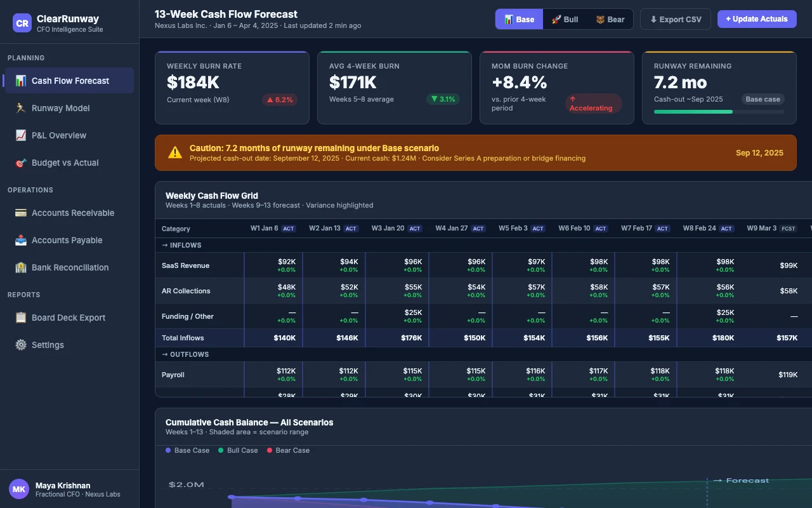
Task: Switch to the Bear scenario tab
Action: (x=610, y=19)
